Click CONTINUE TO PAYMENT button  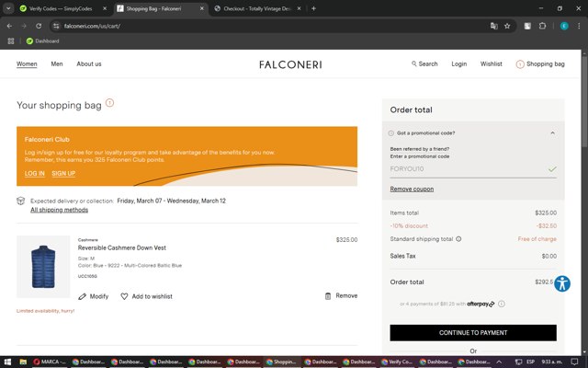coord(473,333)
